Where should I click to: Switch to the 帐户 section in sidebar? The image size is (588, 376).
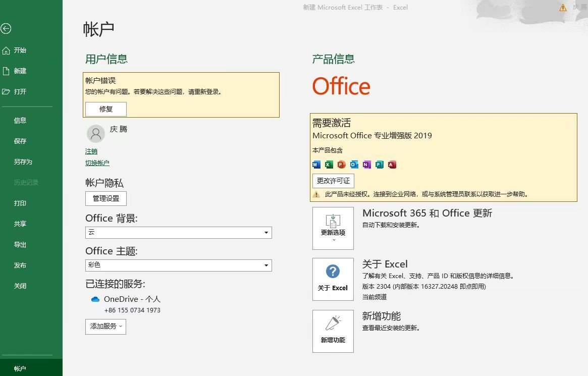(x=20, y=367)
